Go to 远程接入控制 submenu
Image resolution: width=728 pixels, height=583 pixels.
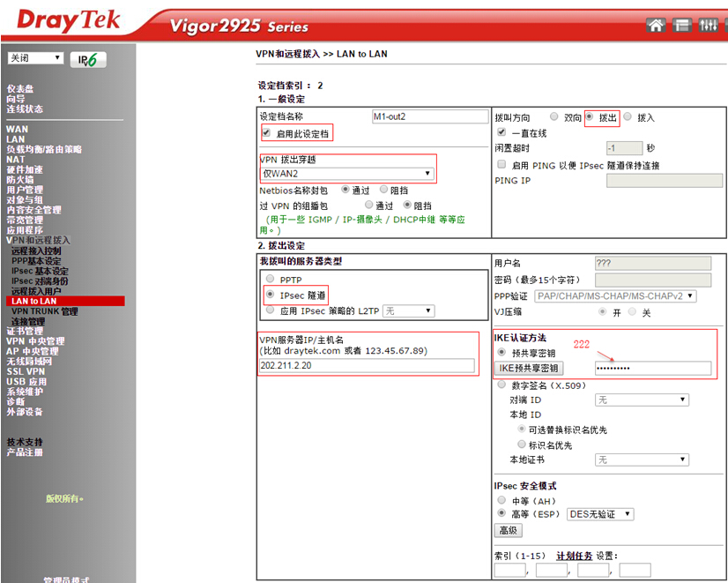point(36,250)
